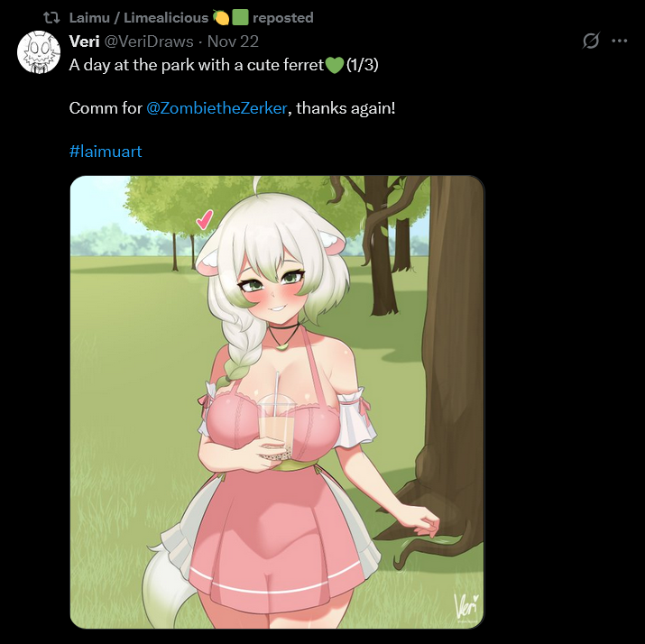645x644 pixels.
Task: Click the Veri signature in the artwork
Action: click(466, 607)
